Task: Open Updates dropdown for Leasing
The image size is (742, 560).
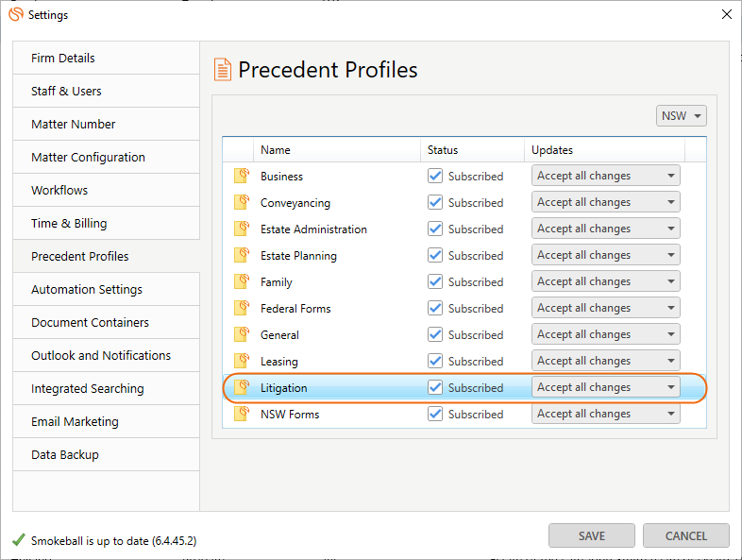Action: click(x=606, y=361)
